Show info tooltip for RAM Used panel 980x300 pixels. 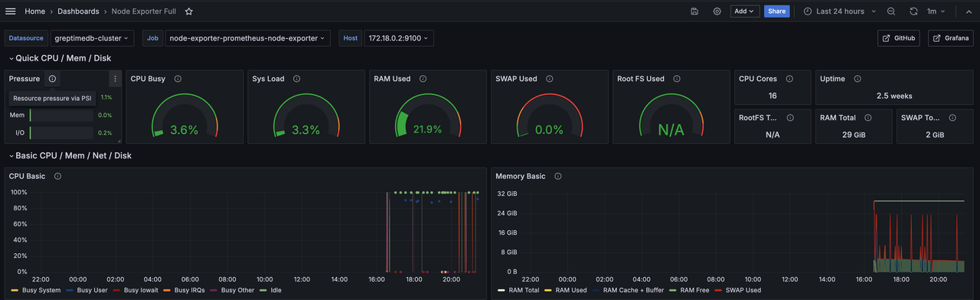tap(423, 79)
